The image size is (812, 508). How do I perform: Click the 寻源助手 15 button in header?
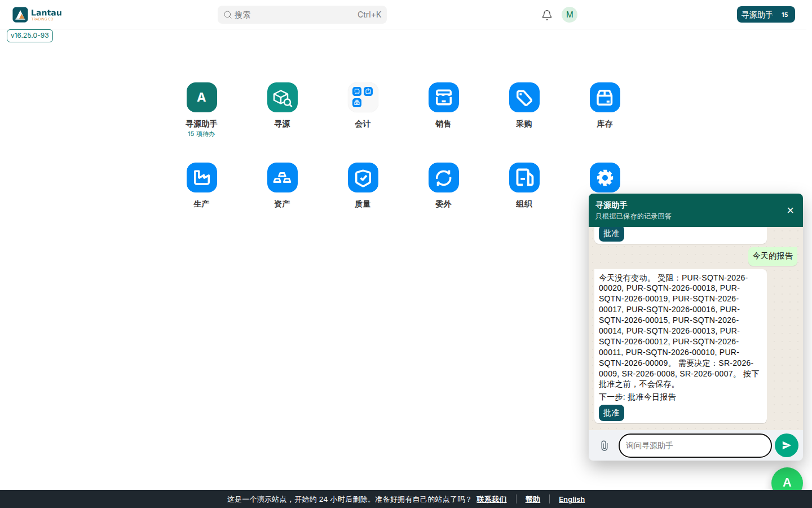[x=766, y=15]
